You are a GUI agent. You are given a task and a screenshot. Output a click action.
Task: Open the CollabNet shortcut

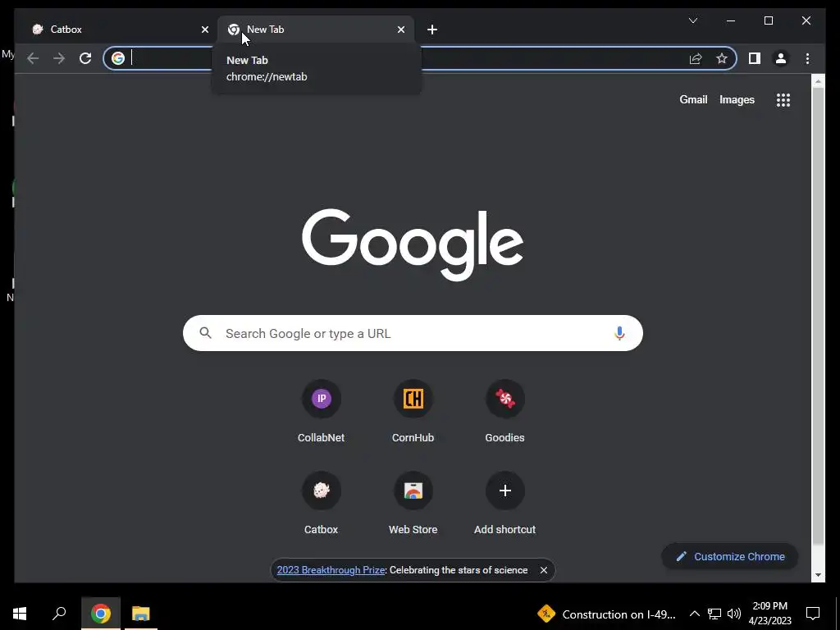(x=321, y=412)
